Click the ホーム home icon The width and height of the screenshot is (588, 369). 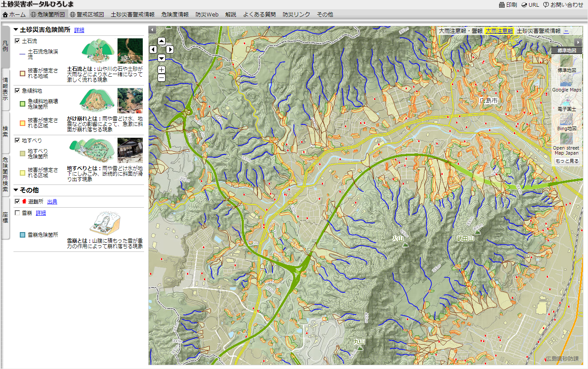5,14
